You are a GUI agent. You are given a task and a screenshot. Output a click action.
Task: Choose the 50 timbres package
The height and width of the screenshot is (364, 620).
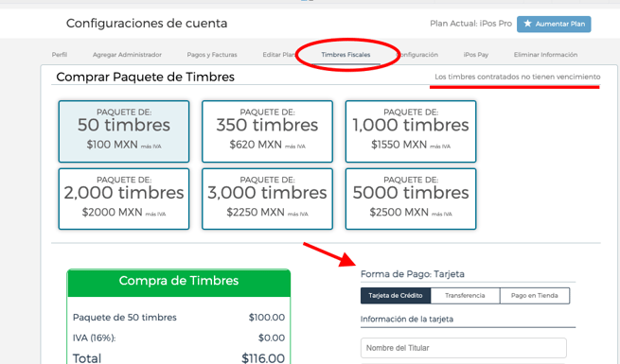[124, 131]
